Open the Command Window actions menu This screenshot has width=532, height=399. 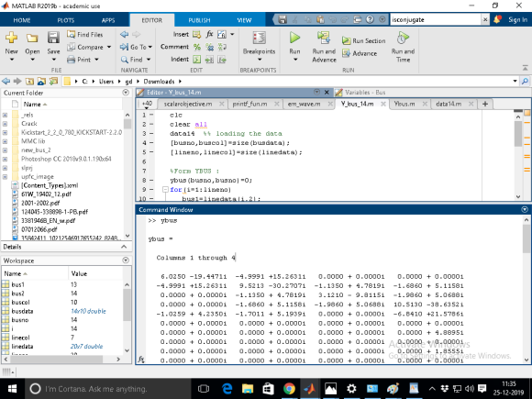click(x=525, y=210)
